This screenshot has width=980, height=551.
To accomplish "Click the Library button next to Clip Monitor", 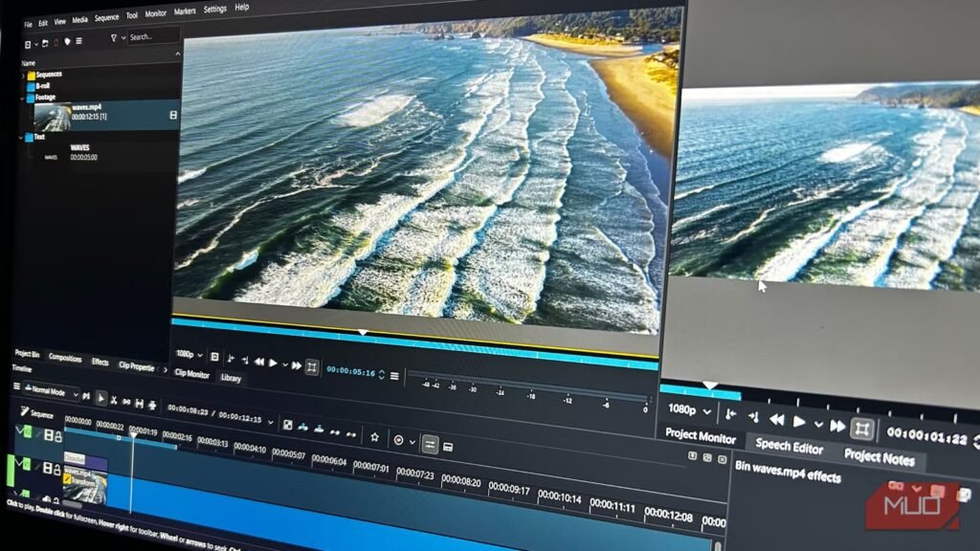I will click(230, 379).
